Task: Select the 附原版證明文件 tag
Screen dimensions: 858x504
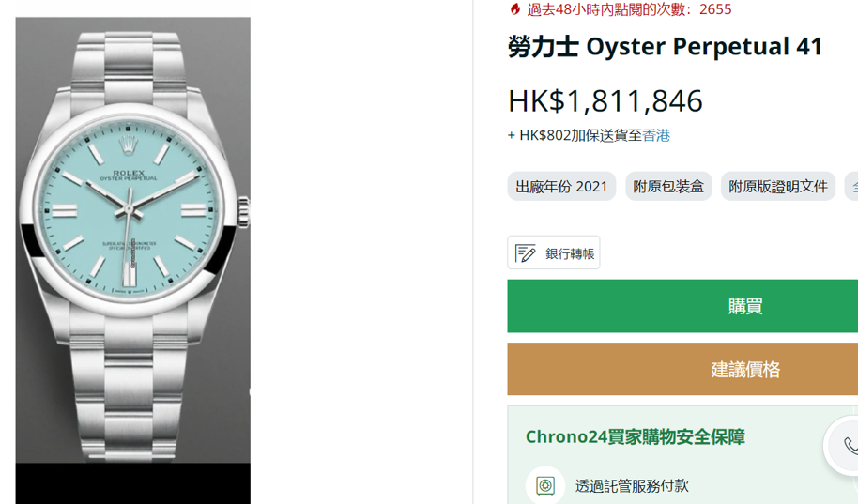Action: pyautogui.click(x=778, y=186)
